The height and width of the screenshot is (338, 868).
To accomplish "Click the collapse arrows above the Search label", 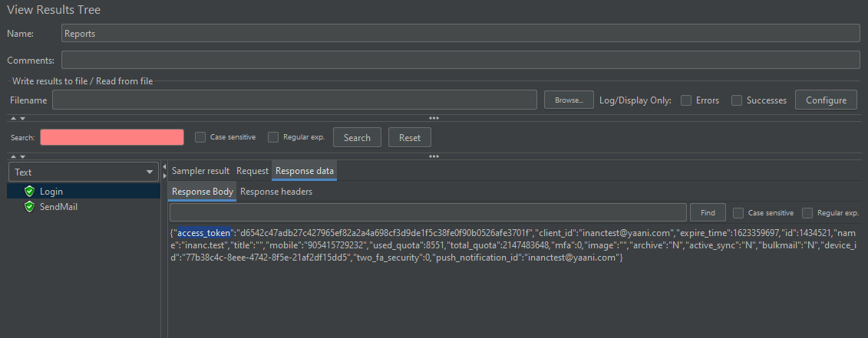I will tap(18, 118).
